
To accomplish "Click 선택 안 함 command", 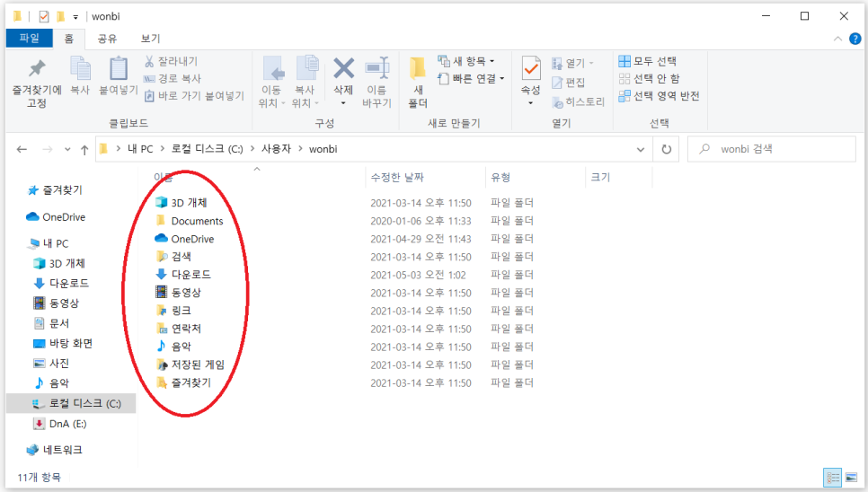I will [649, 78].
